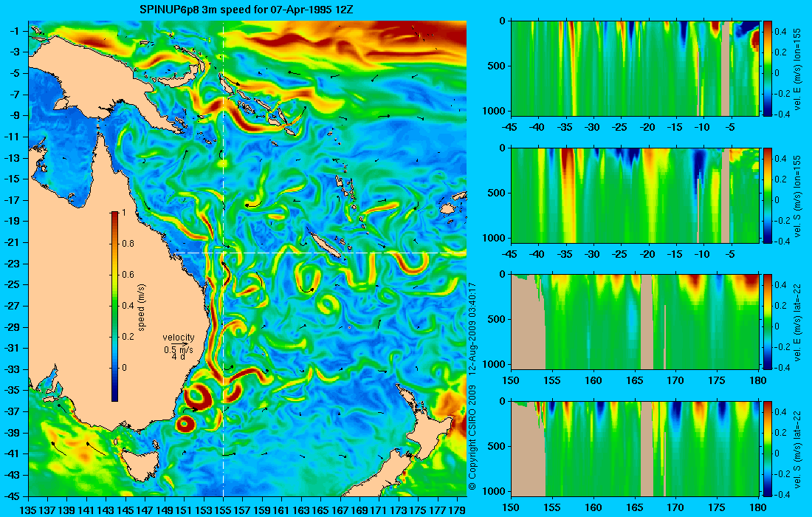Viewport: 812px width, 517px height.
Task: Click the '1' tick label on the speed colorbar
Action: (x=123, y=213)
